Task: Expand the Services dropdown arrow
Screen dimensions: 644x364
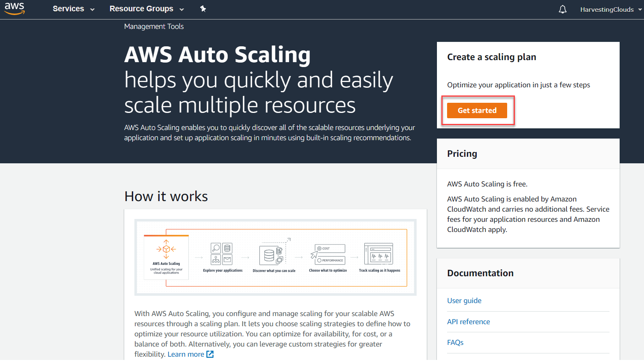Action: tap(92, 9)
